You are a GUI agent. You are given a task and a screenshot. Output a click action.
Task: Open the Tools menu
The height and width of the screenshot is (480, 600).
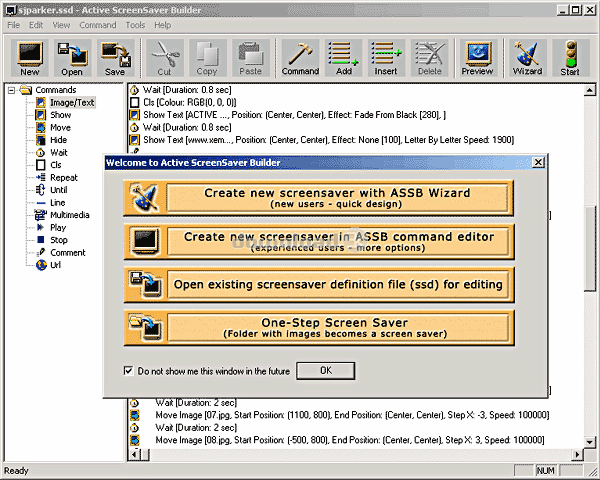pos(135,24)
